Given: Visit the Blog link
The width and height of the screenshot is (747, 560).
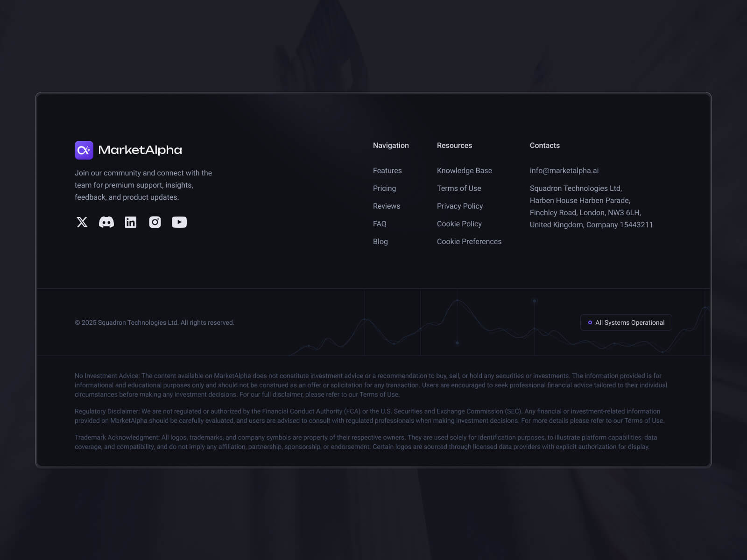Looking at the screenshot, I should (x=381, y=242).
